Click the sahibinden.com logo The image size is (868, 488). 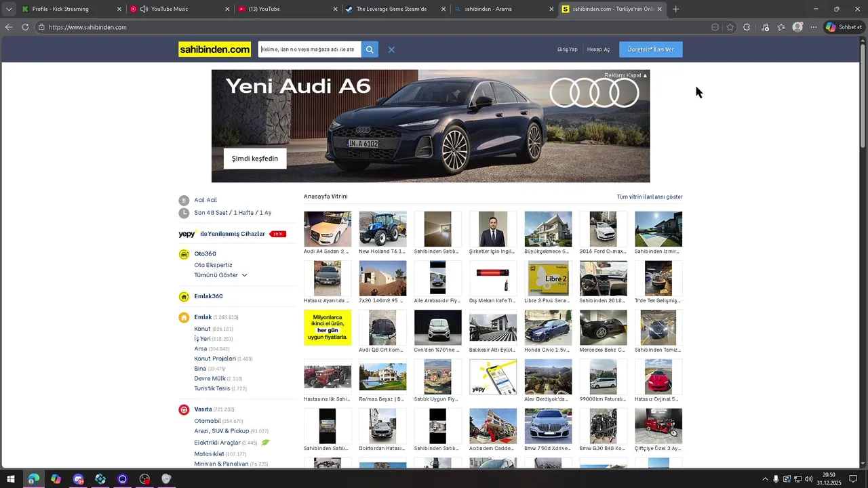(215, 49)
